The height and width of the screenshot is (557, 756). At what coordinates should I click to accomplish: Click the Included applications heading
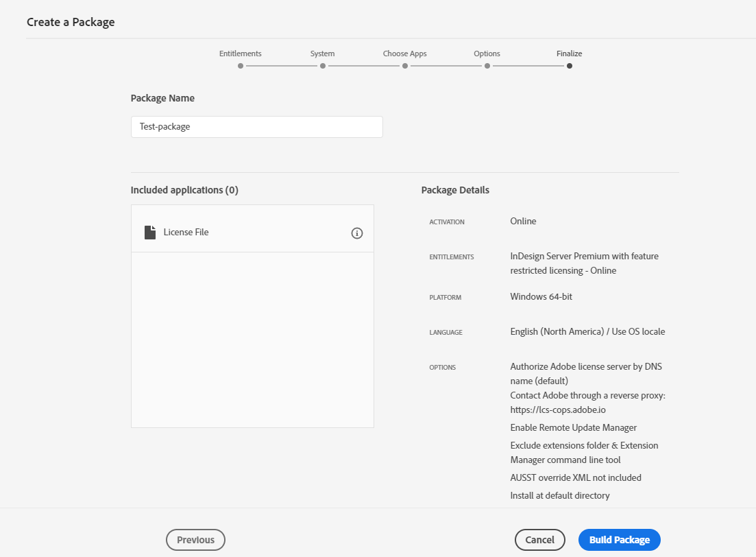184,190
